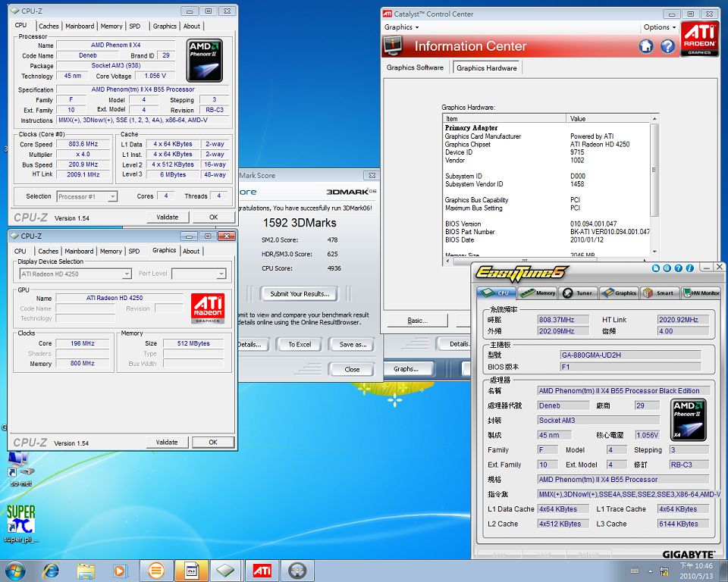Open the Graphics menu in Catalyst Control Center

pyautogui.click(x=401, y=27)
